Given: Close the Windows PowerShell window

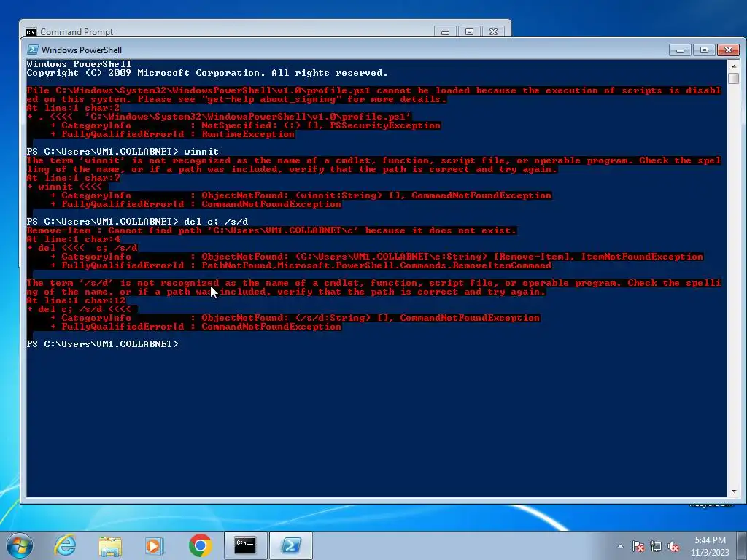Looking at the screenshot, I should click(x=729, y=50).
